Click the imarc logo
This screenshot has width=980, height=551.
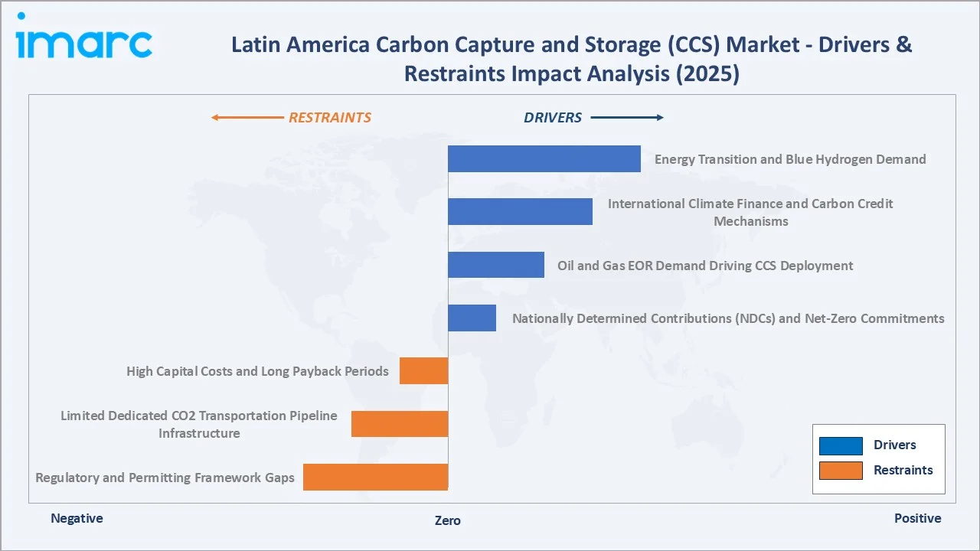coord(83,36)
